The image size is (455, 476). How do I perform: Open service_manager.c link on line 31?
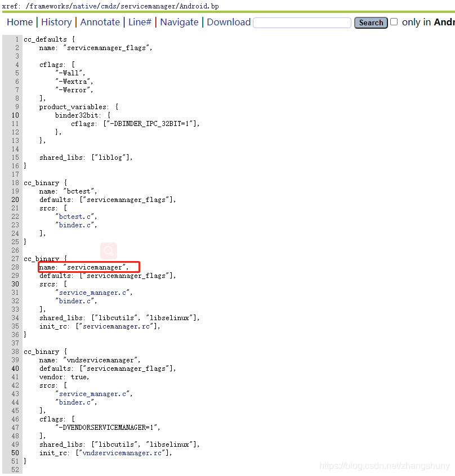[92, 293]
